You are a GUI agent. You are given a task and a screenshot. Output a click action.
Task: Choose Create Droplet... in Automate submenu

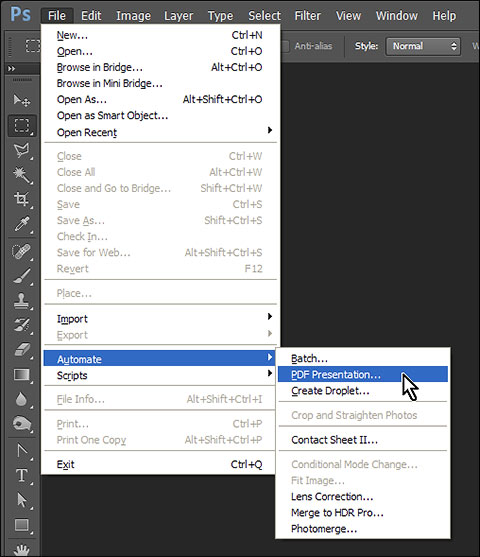point(363,391)
